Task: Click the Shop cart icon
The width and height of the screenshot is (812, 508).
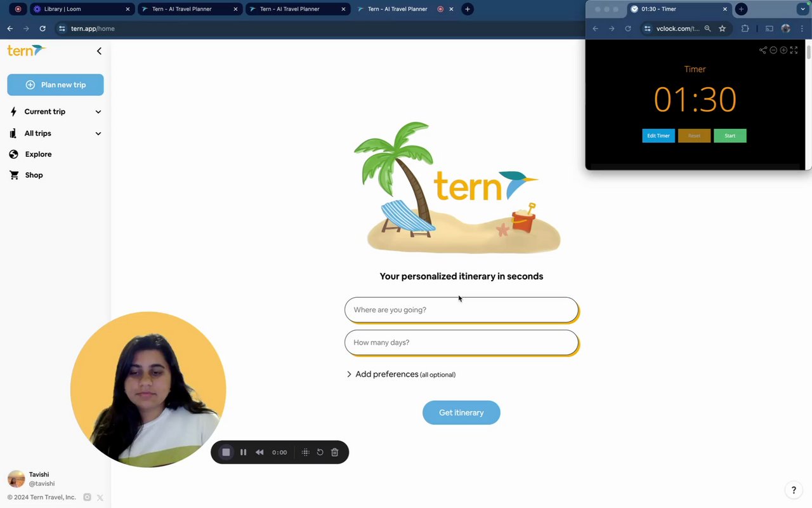Action: click(13, 175)
